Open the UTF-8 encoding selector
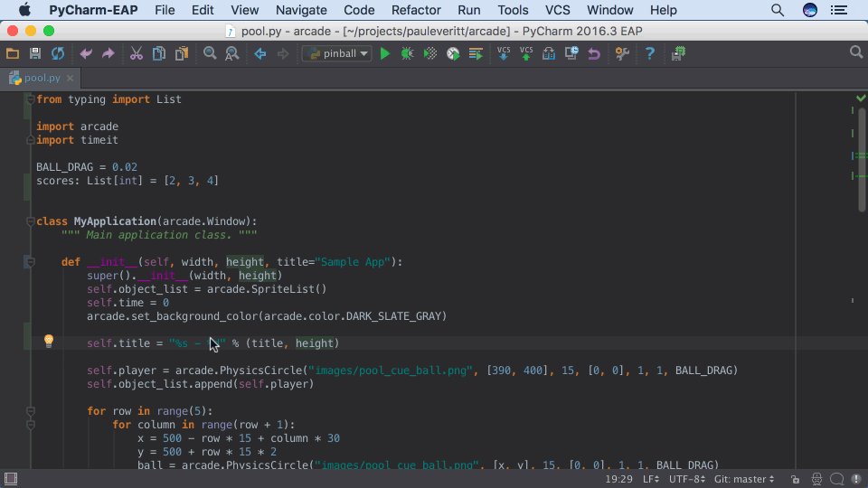 687,479
